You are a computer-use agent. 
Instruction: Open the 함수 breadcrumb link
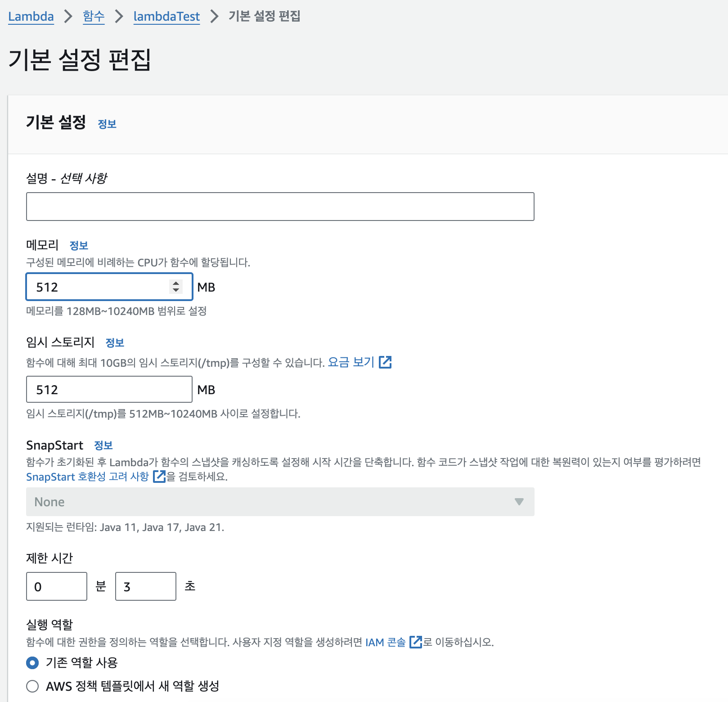(94, 16)
